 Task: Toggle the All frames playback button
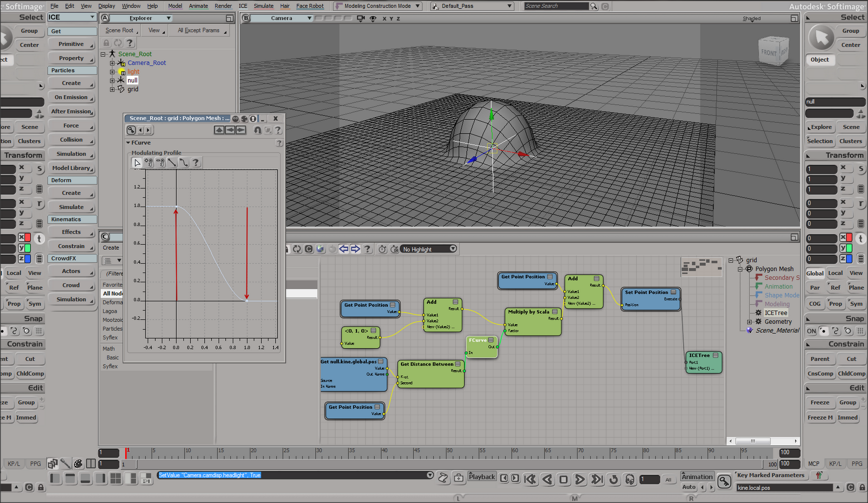coord(668,480)
